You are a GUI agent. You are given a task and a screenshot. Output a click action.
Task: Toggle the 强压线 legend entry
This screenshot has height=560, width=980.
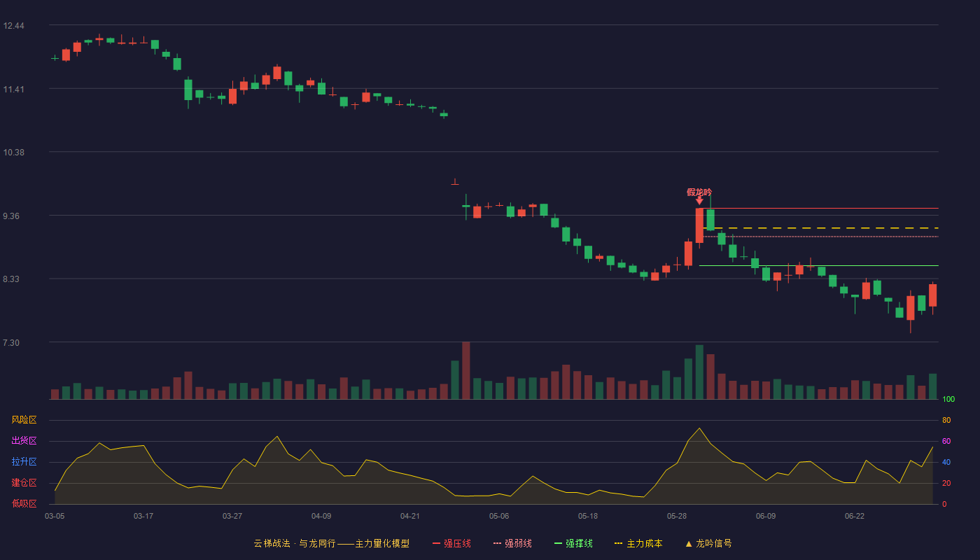[451, 543]
